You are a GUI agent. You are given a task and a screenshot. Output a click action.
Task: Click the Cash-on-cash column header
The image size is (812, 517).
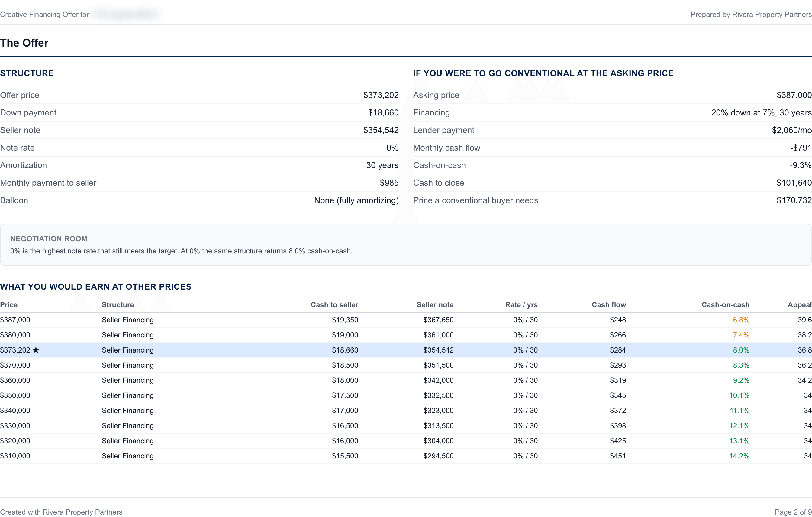(x=725, y=305)
